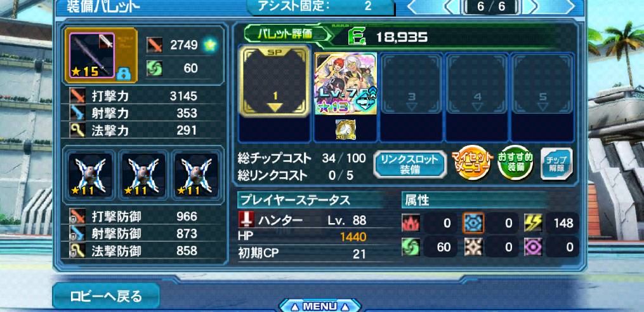Viewport: 644px width, 312px height.
Task: Click the リンクスロット装備 button
Action: (411, 165)
